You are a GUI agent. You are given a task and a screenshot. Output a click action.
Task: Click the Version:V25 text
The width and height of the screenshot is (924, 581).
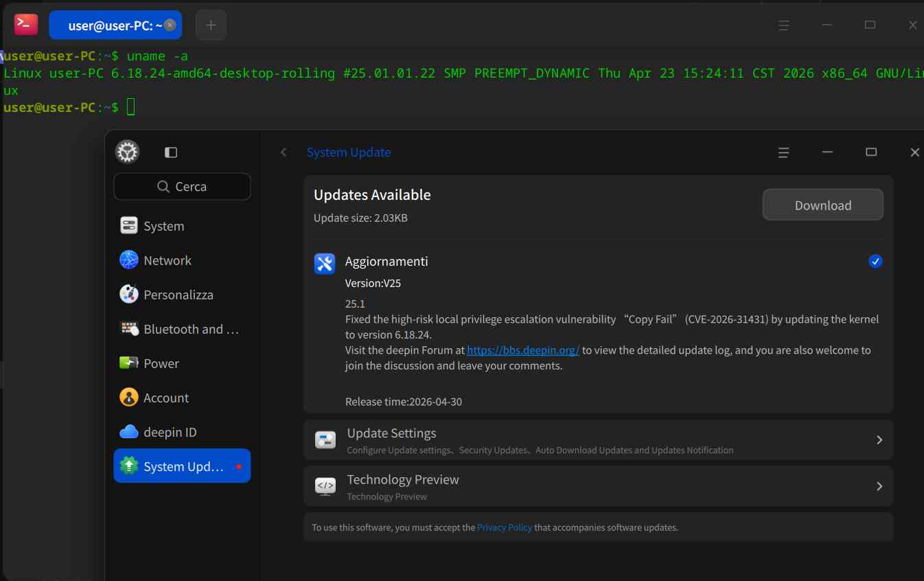(x=373, y=283)
